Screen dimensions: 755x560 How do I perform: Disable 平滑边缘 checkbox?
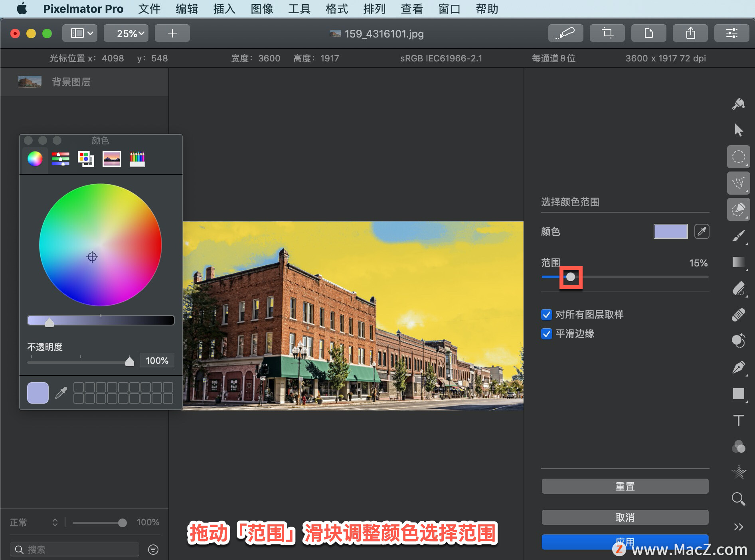546,334
